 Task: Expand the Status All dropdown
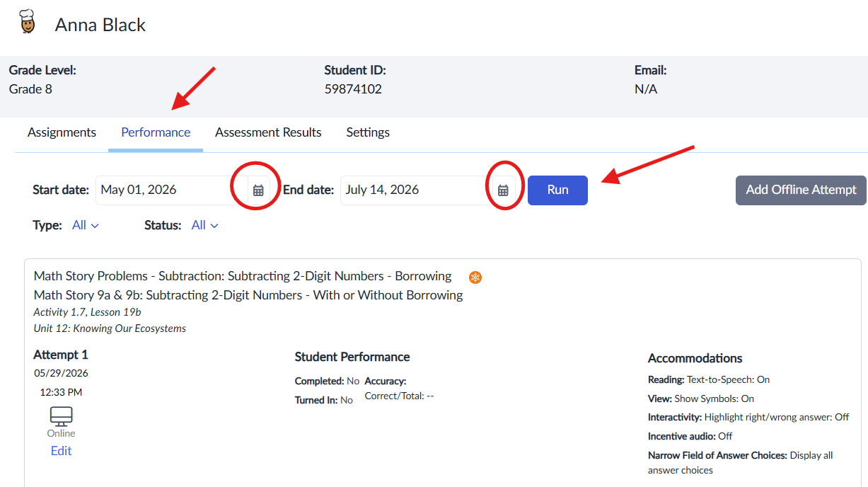point(205,225)
